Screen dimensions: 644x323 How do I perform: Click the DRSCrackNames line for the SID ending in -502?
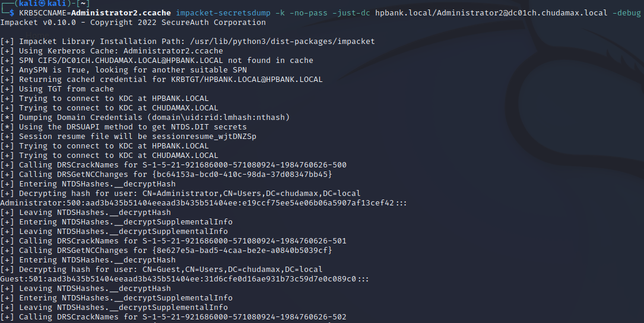tap(173, 317)
